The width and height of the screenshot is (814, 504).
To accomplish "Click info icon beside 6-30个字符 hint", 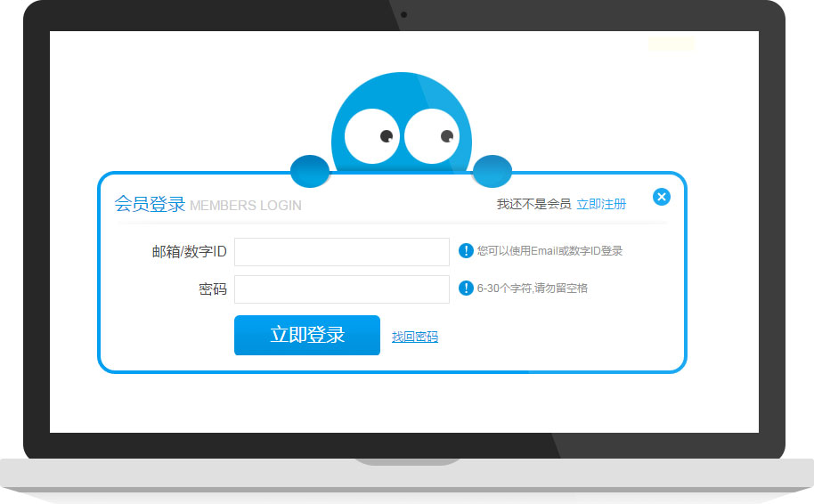I will coord(466,289).
